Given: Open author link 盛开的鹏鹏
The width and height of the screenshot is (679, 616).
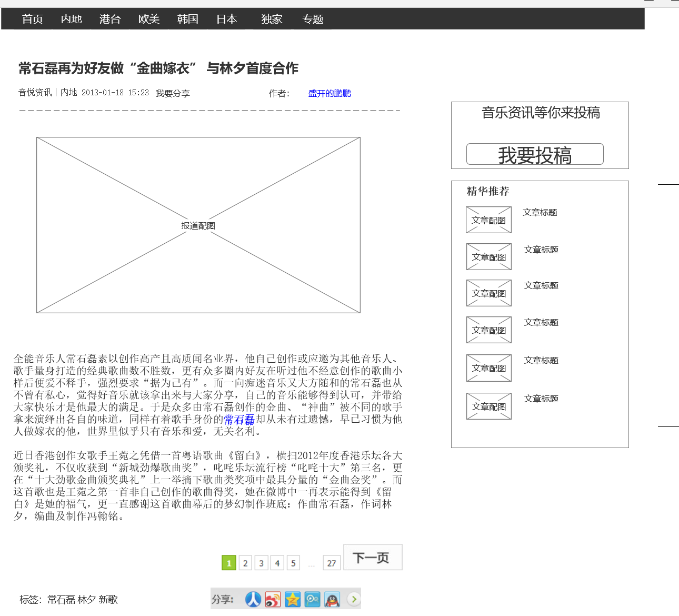Looking at the screenshot, I should tap(329, 93).
